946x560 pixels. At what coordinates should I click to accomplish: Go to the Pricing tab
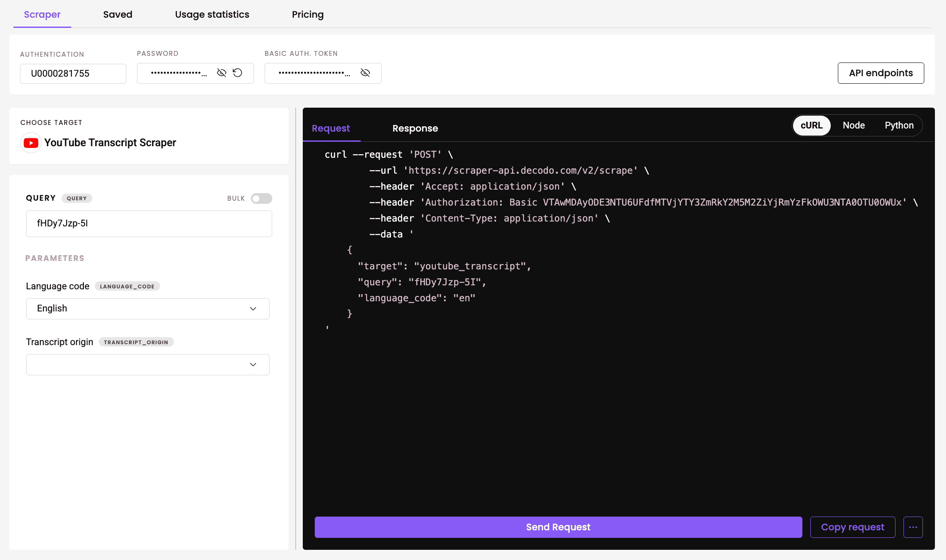pyautogui.click(x=308, y=15)
